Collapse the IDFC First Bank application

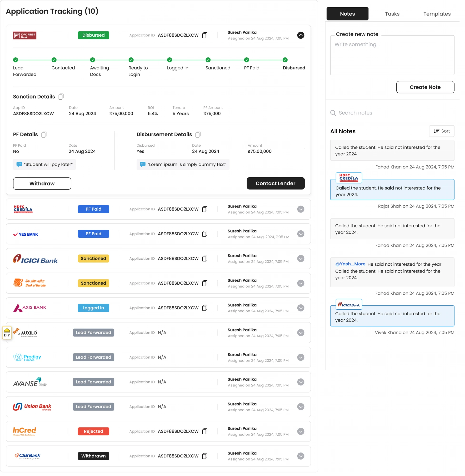(x=301, y=35)
